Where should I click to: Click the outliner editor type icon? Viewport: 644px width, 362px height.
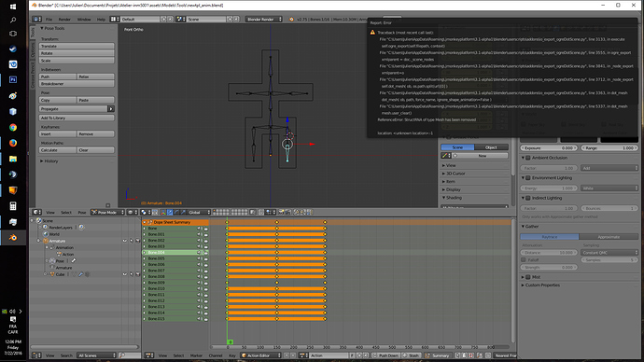point(37,355)
